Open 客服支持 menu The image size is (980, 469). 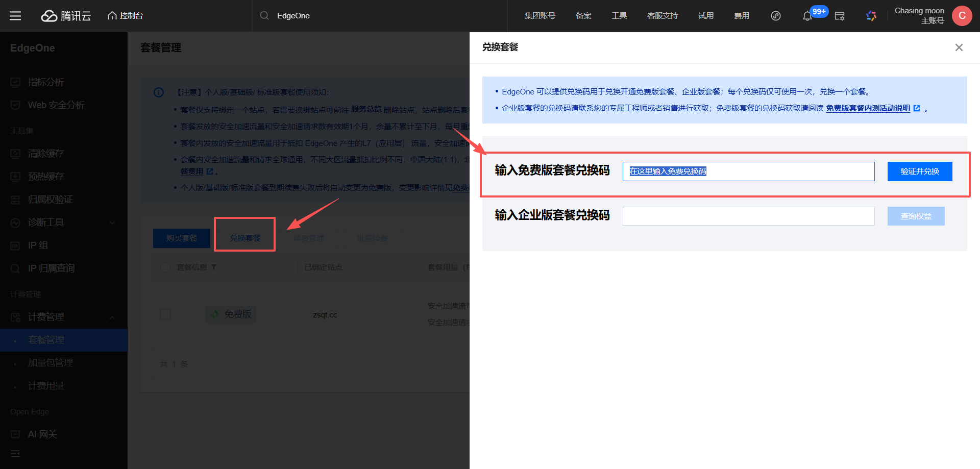[663, 16]
